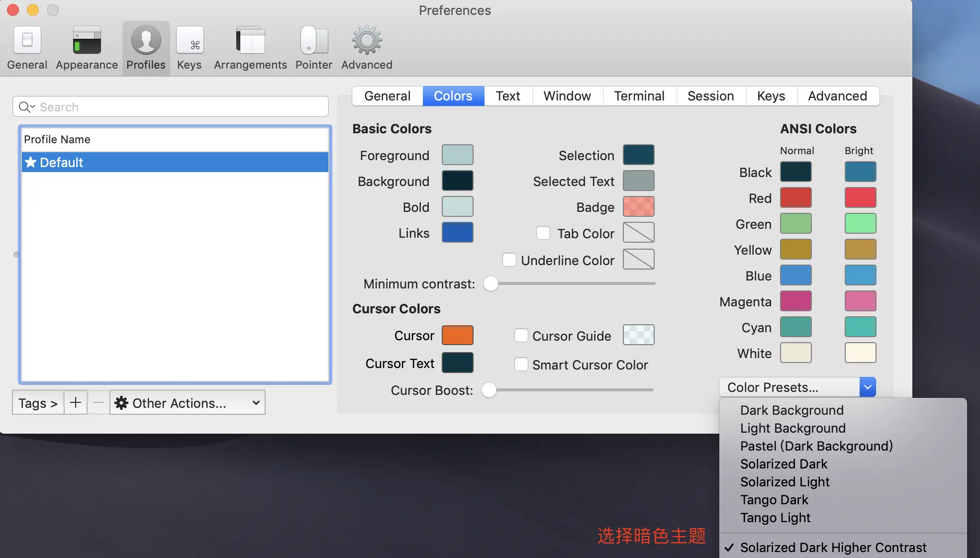Image resolution: width=980 pixels, height=558 pixels.
Task: Open the Arrangements preferences pane icon
Action: (x=250, y=41)
